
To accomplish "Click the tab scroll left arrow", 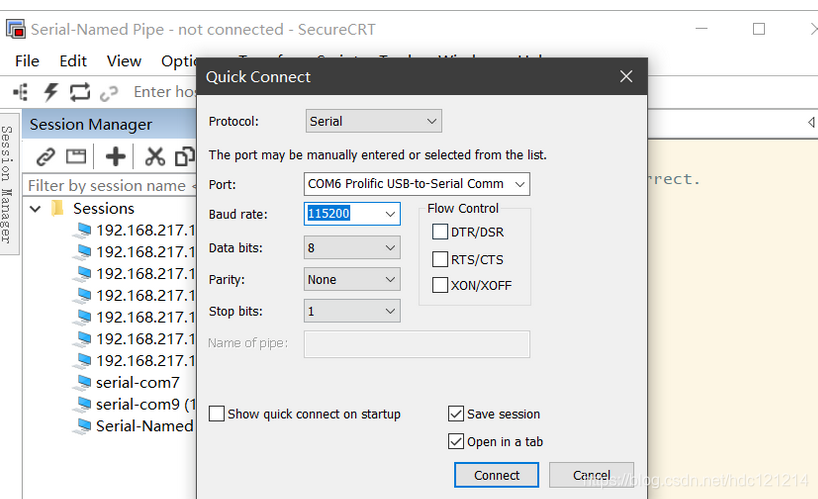I will 811,123.
